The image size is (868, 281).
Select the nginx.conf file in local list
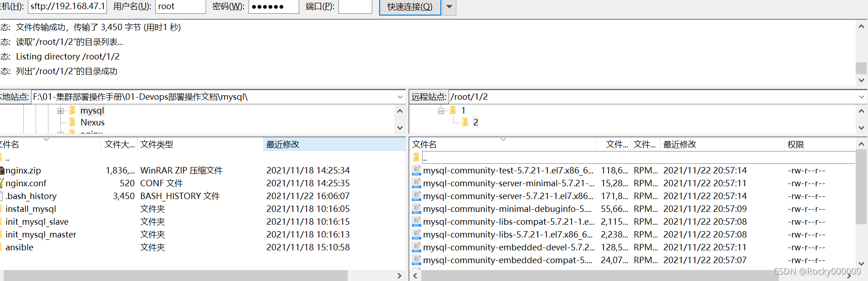(26, 184)
